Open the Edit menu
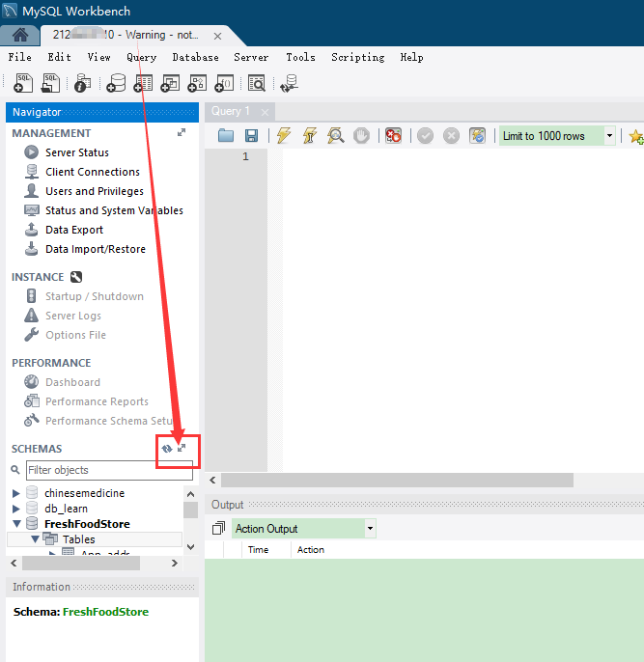This screenshot has height=662, width=644. tap(59, 57)
